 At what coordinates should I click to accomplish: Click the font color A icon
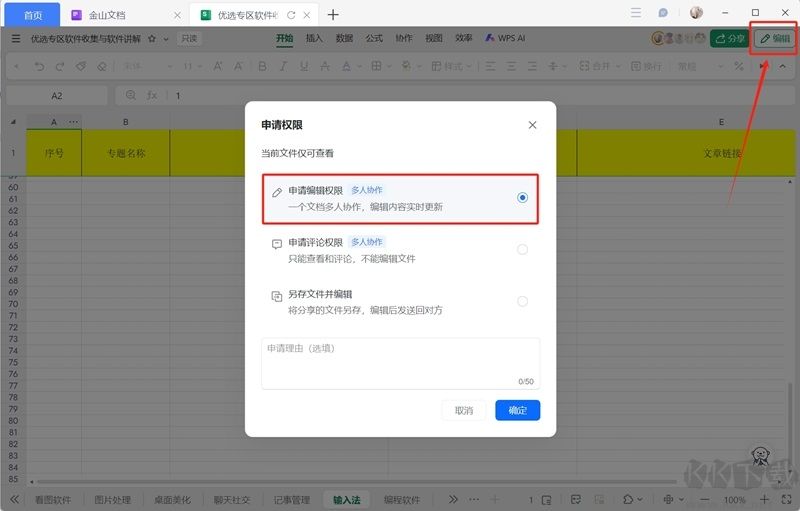(x=346, y=66)
